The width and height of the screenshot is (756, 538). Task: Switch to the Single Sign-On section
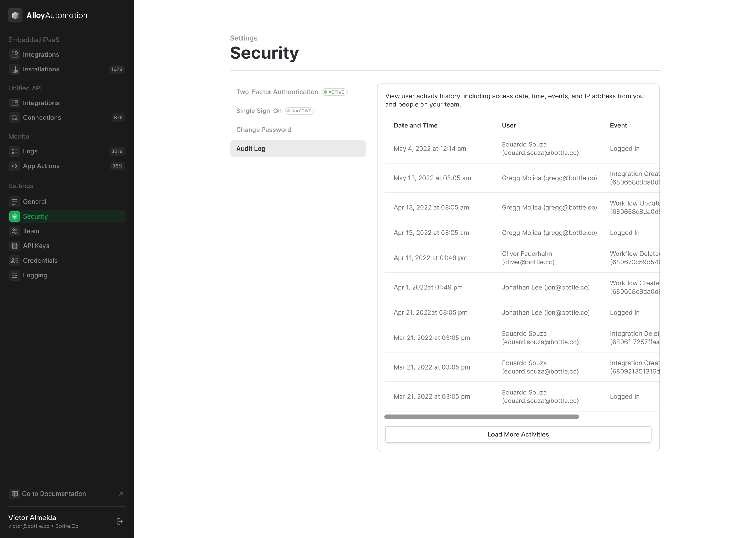click(259, 111)
